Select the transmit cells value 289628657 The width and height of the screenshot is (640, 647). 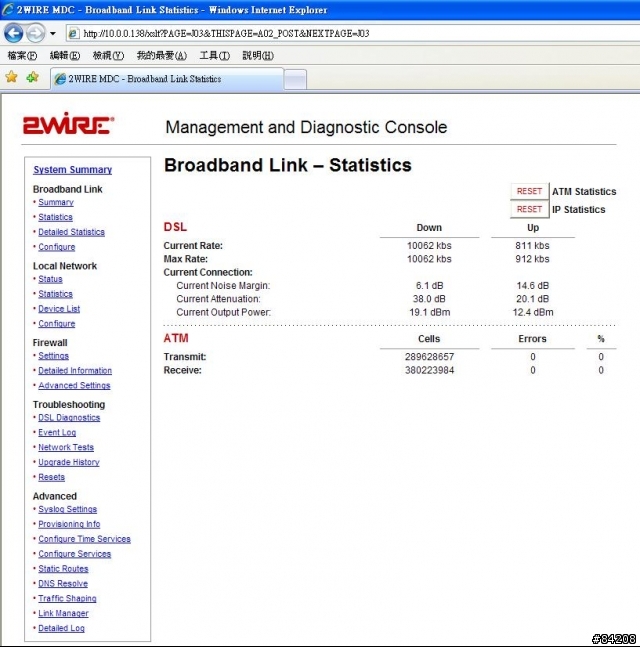429,357
